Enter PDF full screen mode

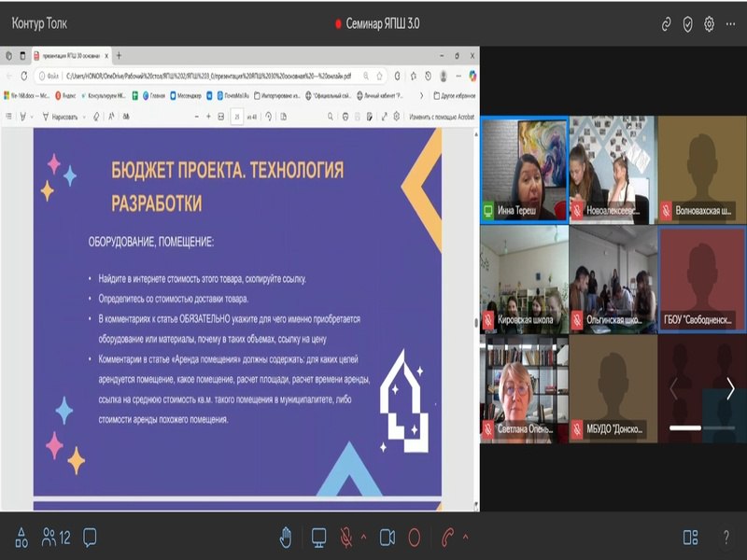[x=384, y=116]
